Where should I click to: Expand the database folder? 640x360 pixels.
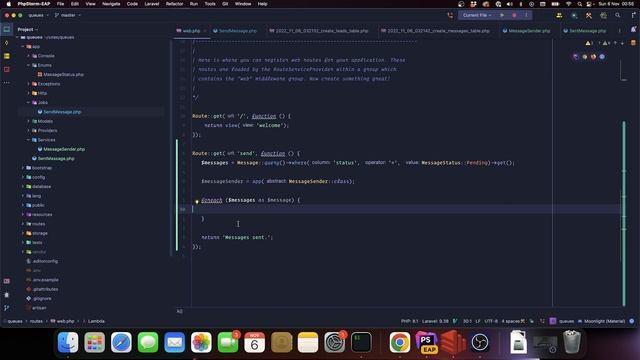pyautogui.click(x=23, y=187)
